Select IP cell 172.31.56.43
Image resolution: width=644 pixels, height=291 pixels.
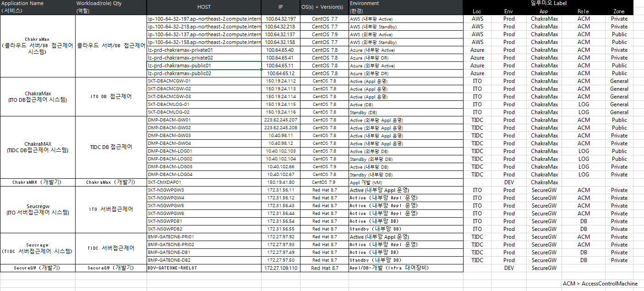pyautogui.click(x=280, y=206)
